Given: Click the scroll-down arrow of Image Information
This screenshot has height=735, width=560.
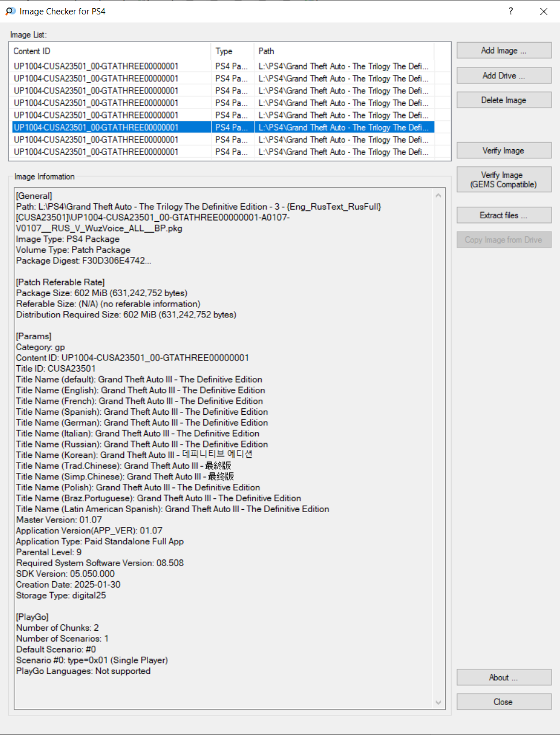Looking at the screenshot, I should click(x=438, y=702).
